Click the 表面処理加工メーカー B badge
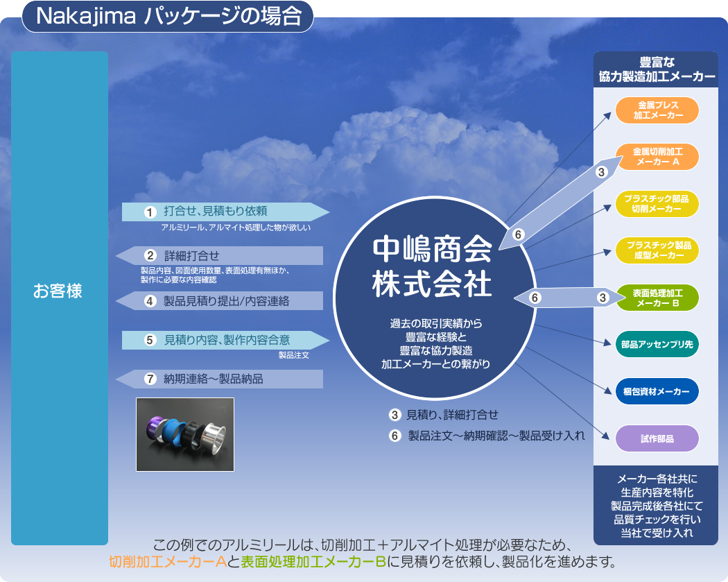The height and width of the screenshot is (582, 728). pyautogui.click(x=656, y=297)
